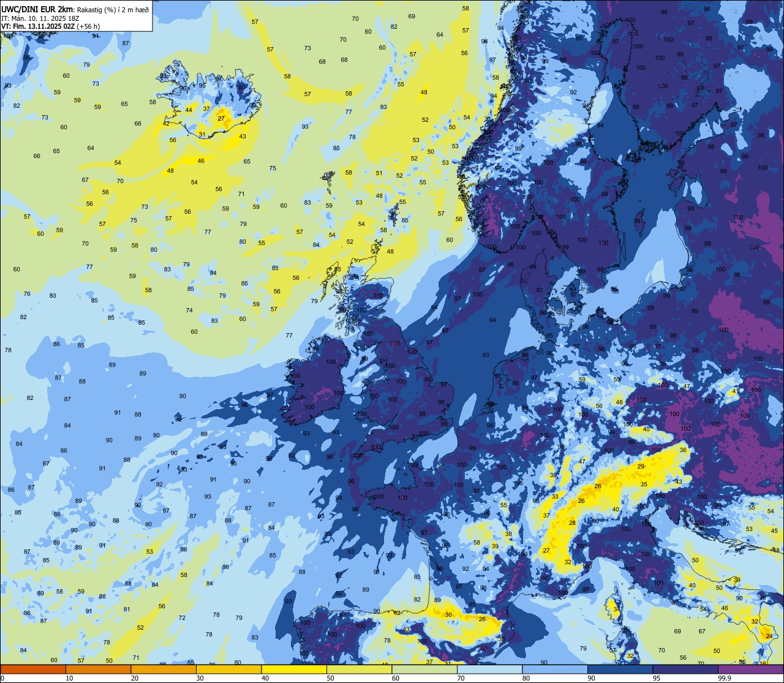Click the 29 humidity value over the Alps

pyautogui.click(x=641, y=467)
